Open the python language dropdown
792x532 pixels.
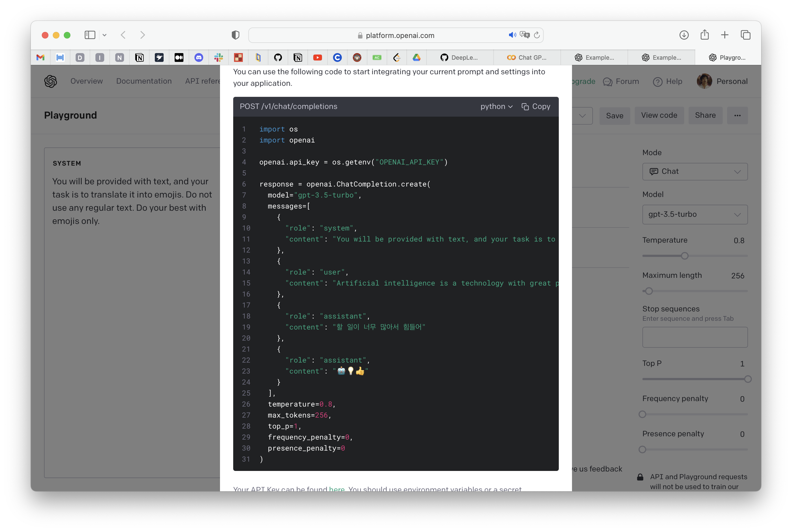point(496,106)
